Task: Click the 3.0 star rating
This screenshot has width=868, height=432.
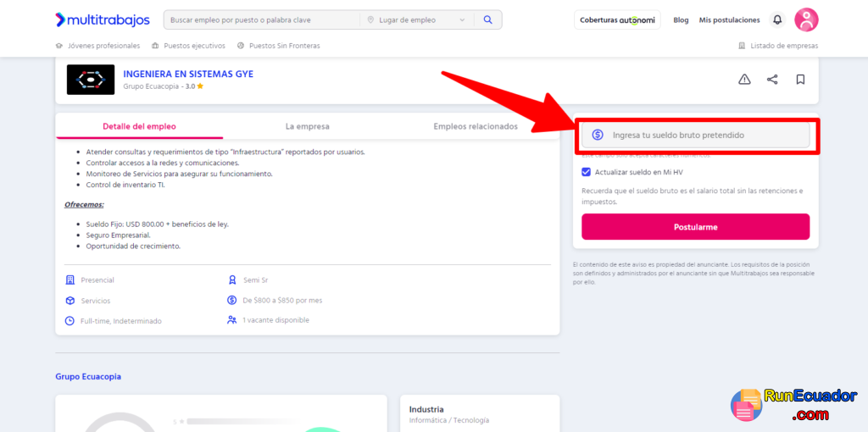Action: (194, 86)
